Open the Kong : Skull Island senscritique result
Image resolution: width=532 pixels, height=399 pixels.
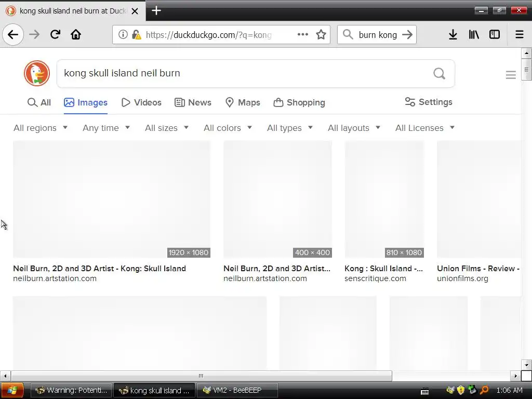(384, 269)
